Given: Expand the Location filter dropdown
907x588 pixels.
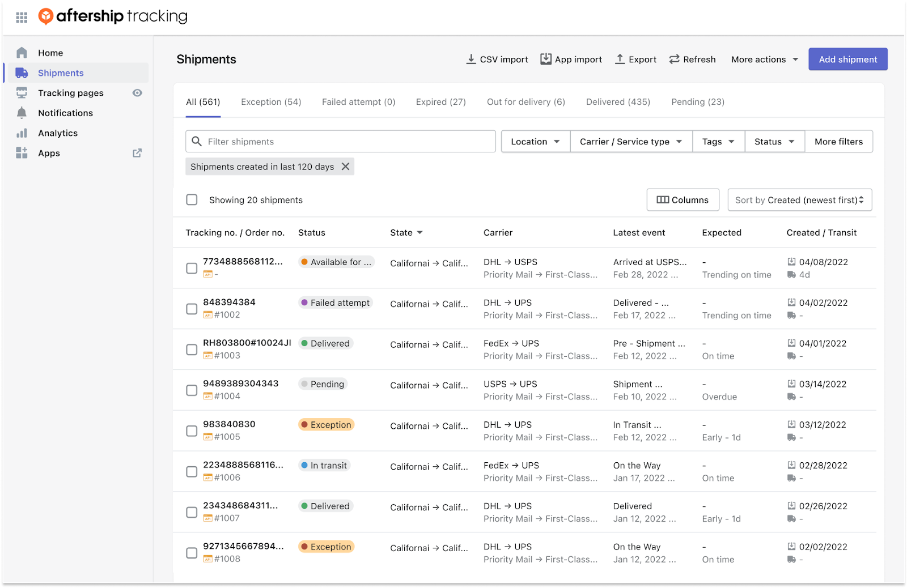Looking at the screenshot, I should 535,142.
